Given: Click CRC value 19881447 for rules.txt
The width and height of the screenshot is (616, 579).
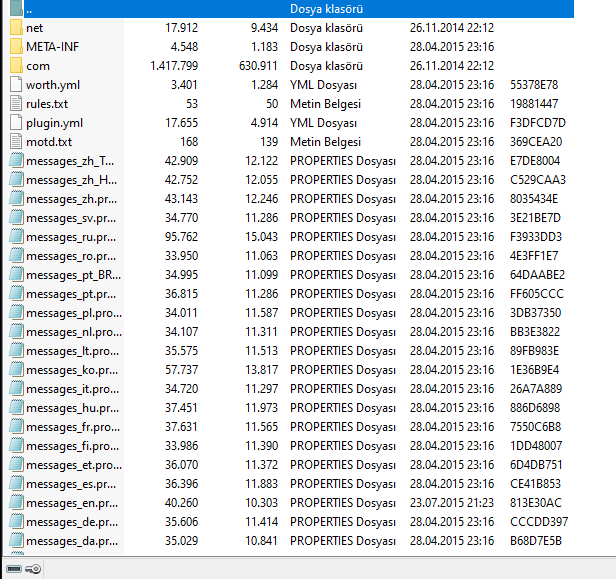Looking at the screenshot, I should [534, 104].
